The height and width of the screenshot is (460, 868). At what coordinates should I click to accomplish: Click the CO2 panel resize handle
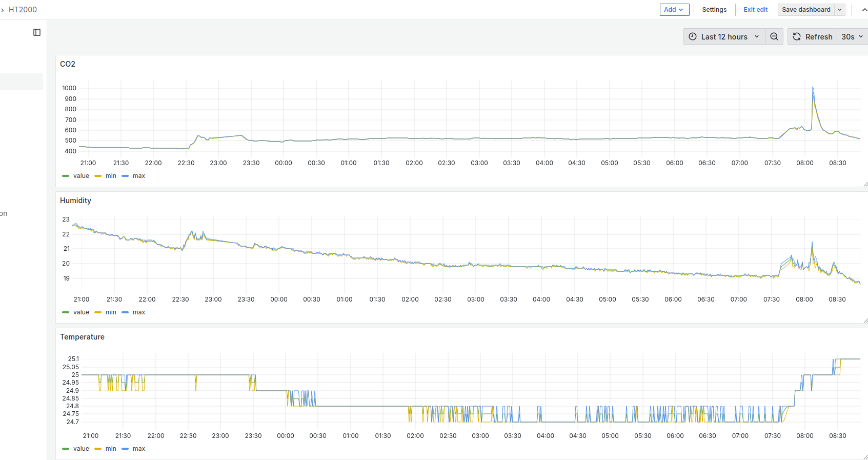tap(865, 184)
